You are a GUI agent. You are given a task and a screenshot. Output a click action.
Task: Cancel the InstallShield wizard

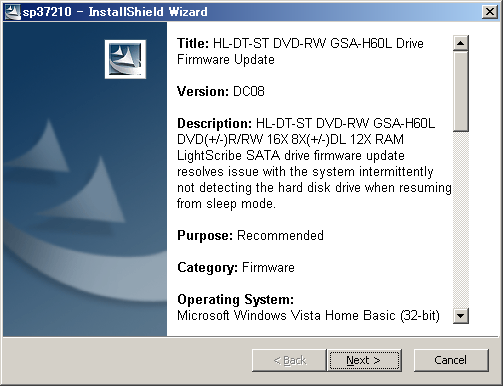coord(451,360)
